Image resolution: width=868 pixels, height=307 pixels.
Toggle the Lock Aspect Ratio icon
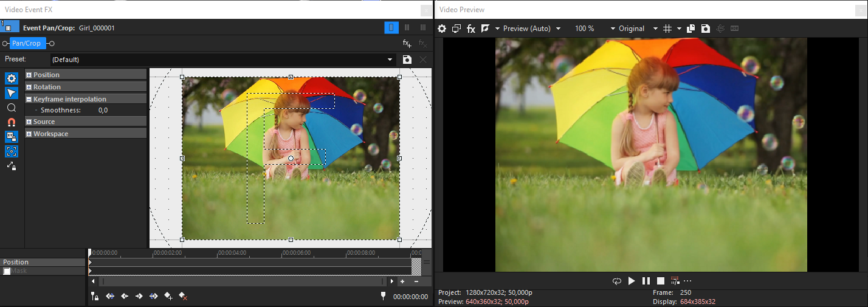coord(12,137)
